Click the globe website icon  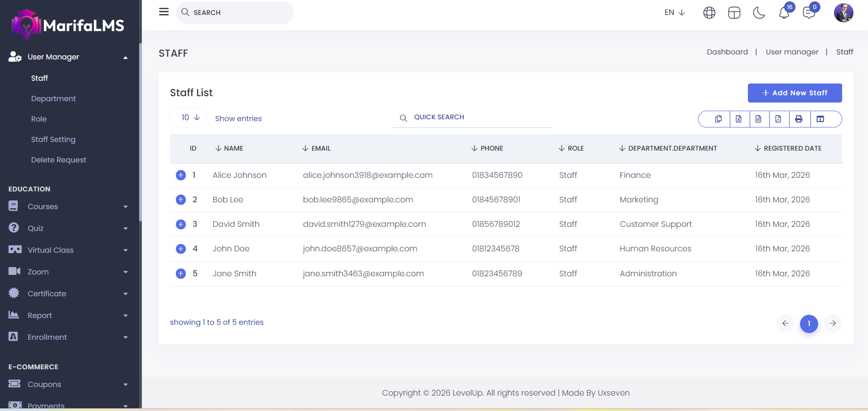pos(709,13)
